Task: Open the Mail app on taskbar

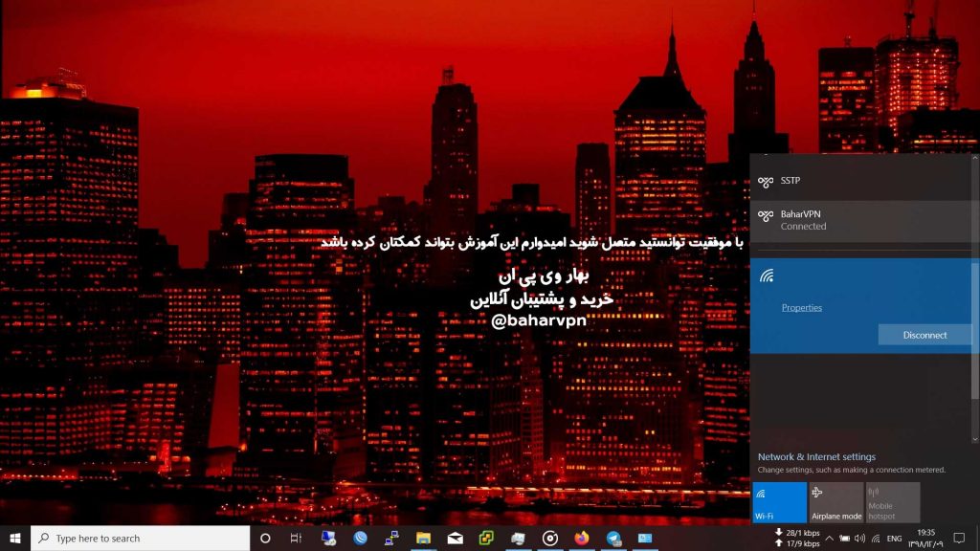Action: pos(455,539)
